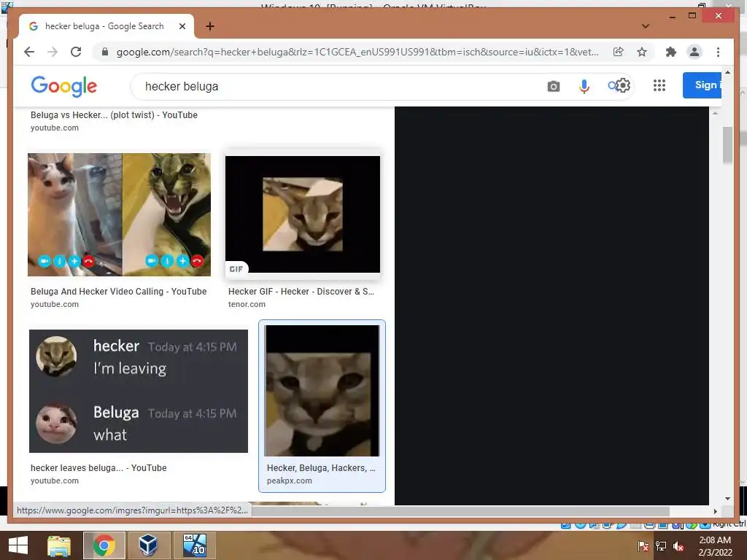
Task: Reload the Google search page
Action: pyautogui.click(x=76, y=52)
